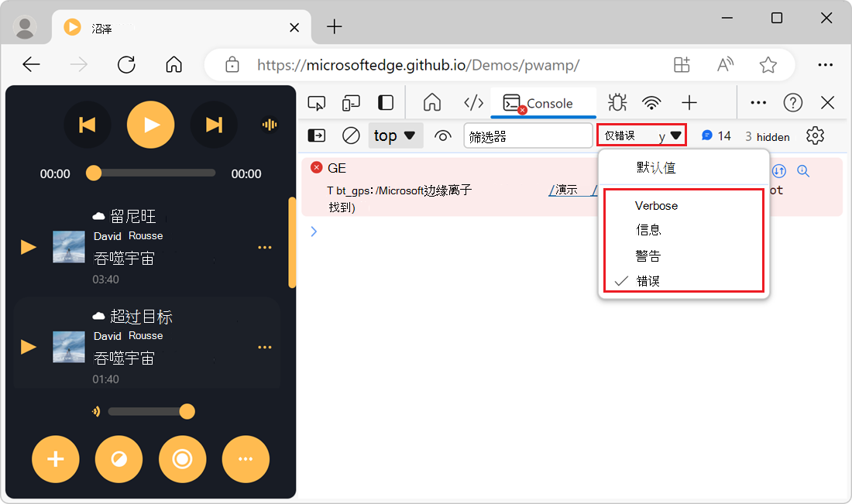Open the Issues bug panel icon
The image size is (852, 504).
pos(617,102)
